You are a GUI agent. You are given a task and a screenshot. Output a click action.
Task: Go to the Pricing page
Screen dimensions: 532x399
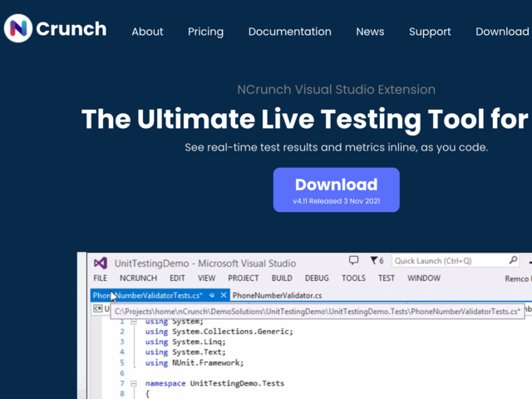[205, 32]
